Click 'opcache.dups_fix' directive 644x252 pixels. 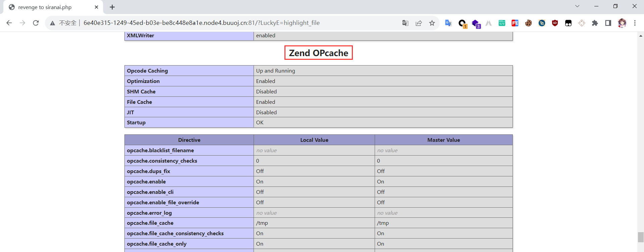[149, 171]
